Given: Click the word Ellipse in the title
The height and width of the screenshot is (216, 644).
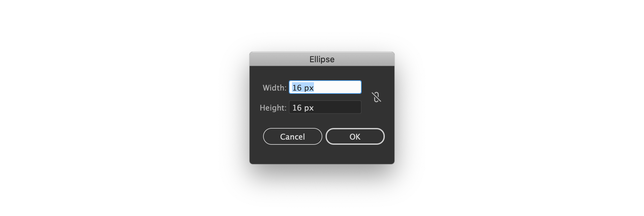Looking at the screenshot, I should [322, 59].
